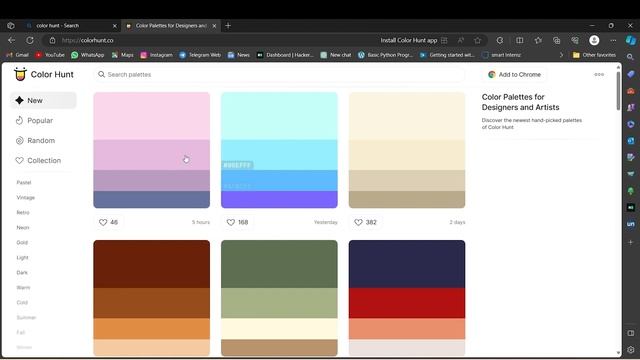The image size is (640, 360).
Task: Open the Instagram bookmark
Action: (x=156, y=55)
